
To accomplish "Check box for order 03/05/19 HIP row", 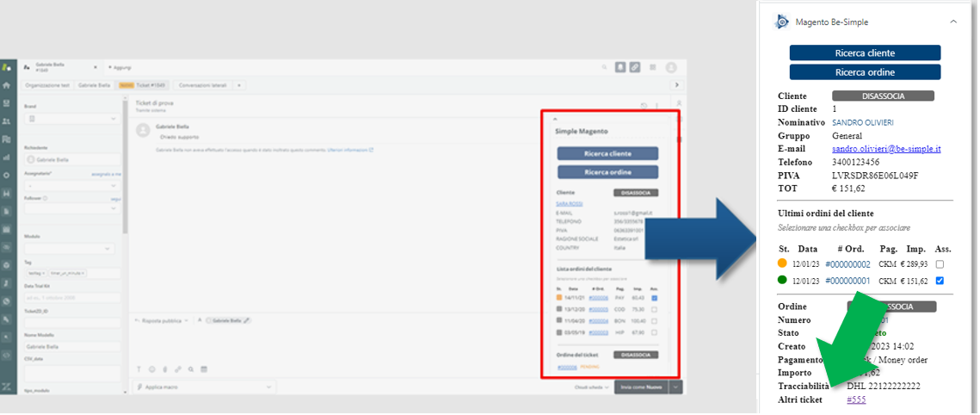I will (655, 331).
